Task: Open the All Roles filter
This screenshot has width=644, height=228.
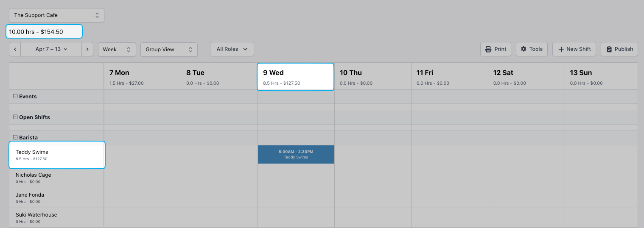Action: (232, 49)
